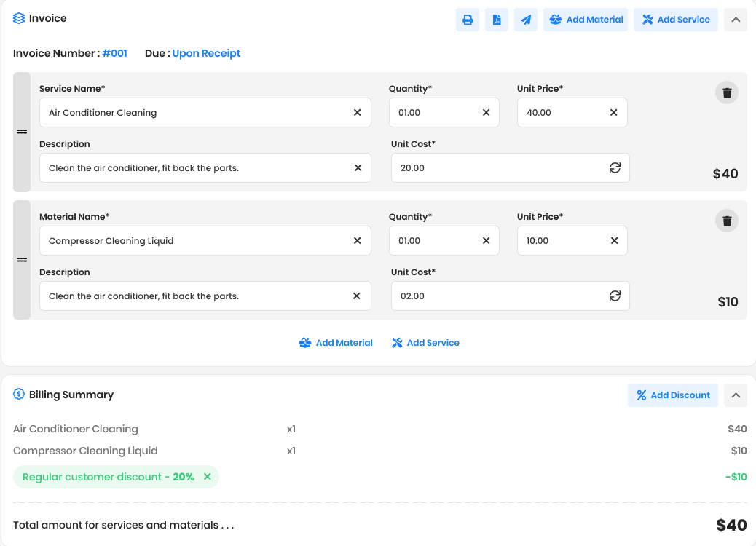Clear the material Unit Price 10.00
756x546 pixels.
[x=614, y=240]
